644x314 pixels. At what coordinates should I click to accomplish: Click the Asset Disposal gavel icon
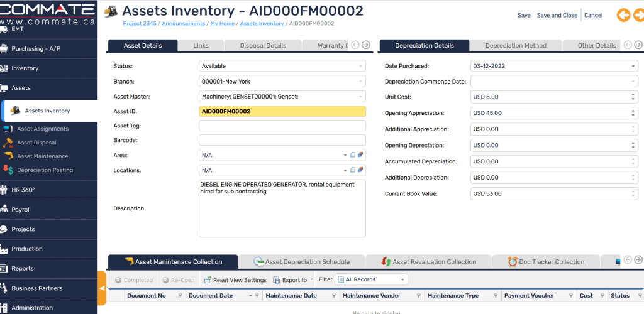[x=8, y=143]
